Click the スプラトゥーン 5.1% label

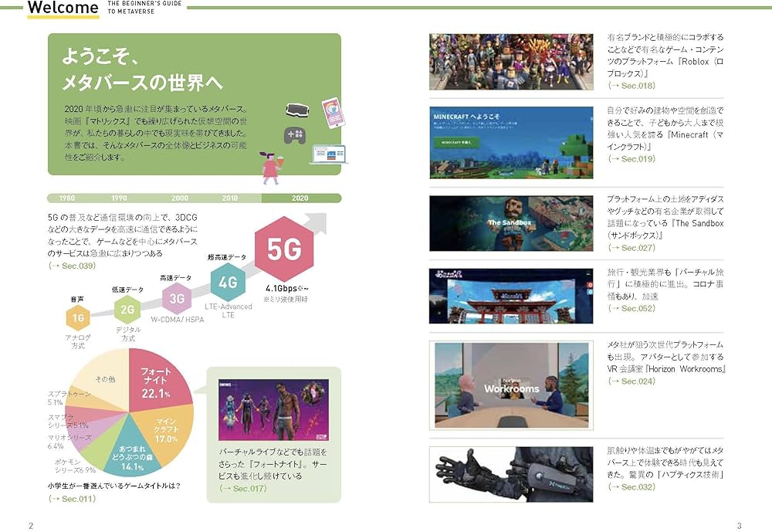click(x=69, y=398)
